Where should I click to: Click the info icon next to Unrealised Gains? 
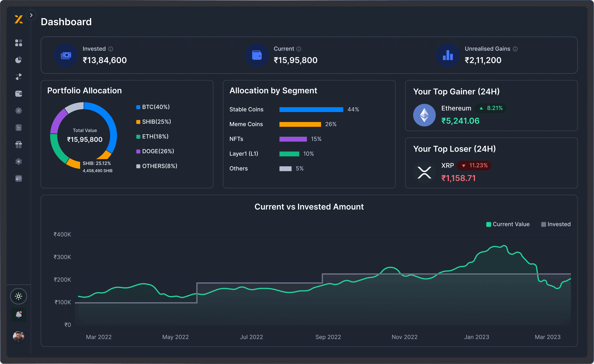coord(515,49)
